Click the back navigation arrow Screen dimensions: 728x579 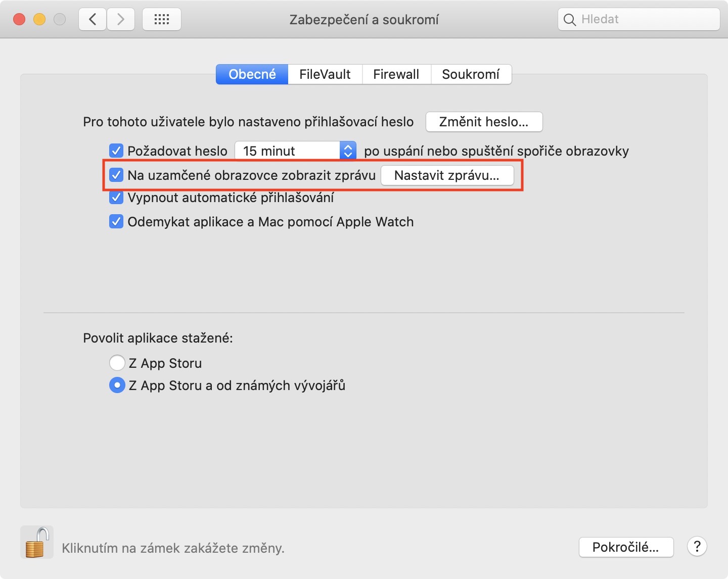coord(93,19)
